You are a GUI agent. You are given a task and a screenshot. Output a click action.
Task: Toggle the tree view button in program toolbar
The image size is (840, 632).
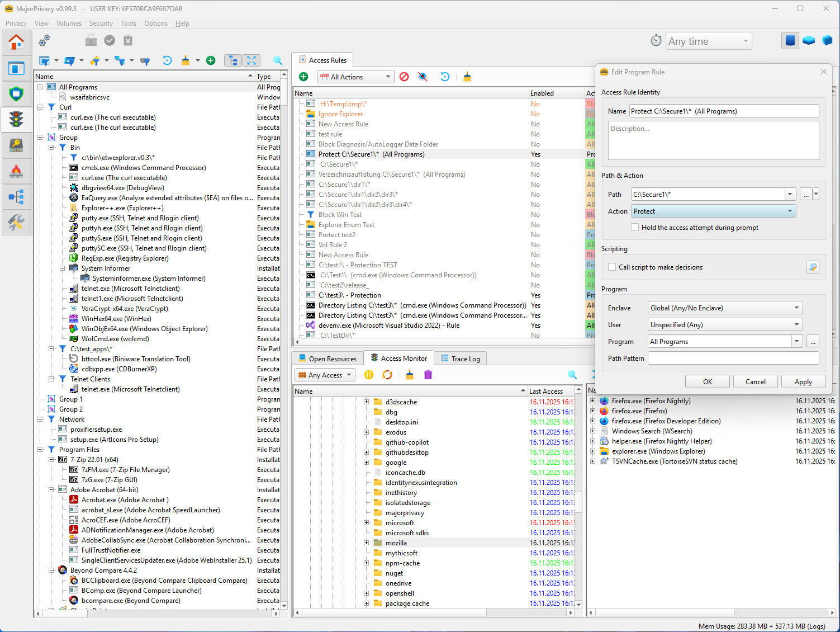pos(233,60)
